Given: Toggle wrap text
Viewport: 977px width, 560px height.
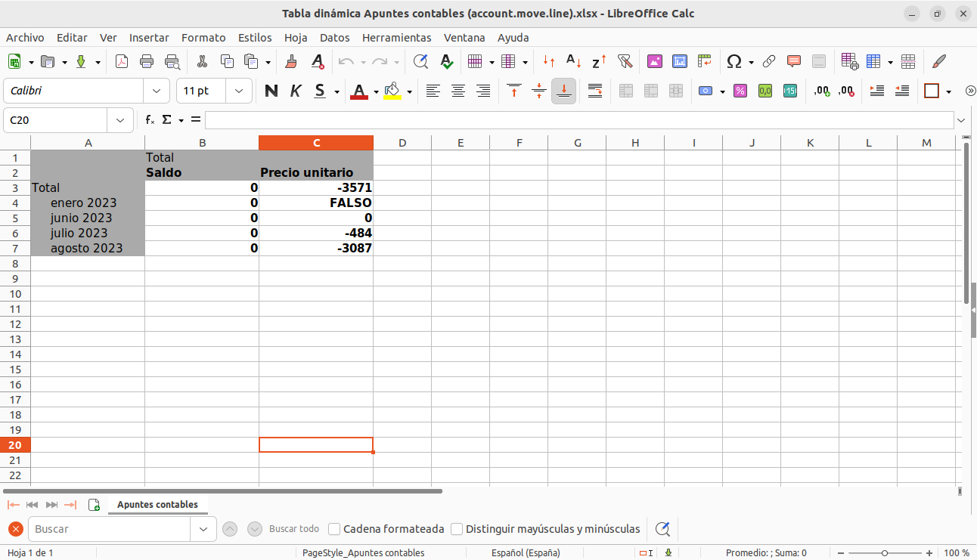Looking at the screenshot, I should 595,91.
